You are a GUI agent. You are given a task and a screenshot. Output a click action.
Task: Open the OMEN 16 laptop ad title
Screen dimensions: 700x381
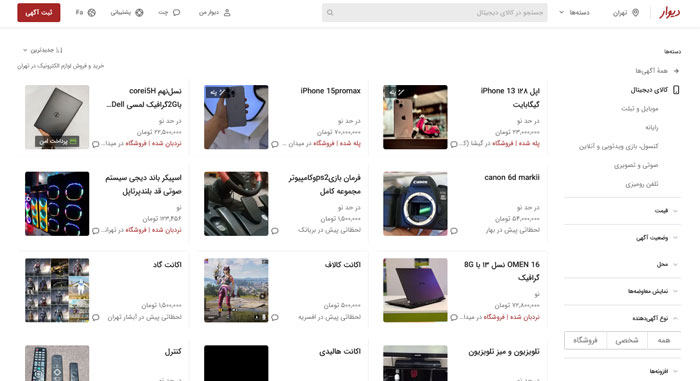(x=502, y=271)
